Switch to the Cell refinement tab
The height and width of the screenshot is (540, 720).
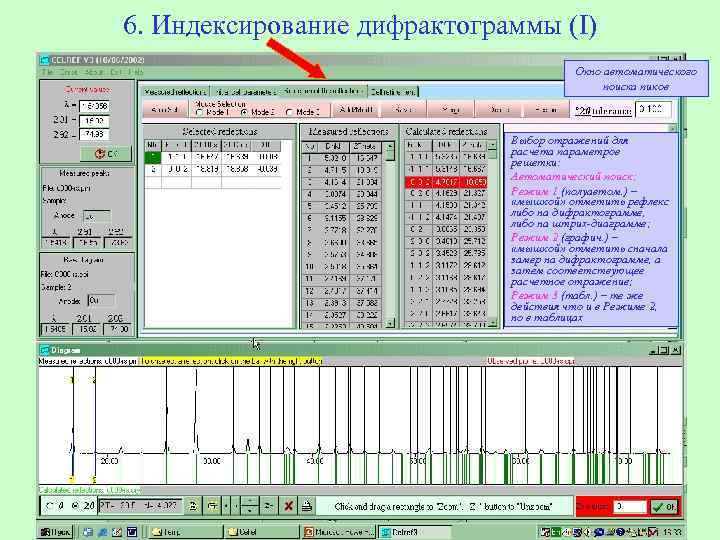[x=393, y=92]
